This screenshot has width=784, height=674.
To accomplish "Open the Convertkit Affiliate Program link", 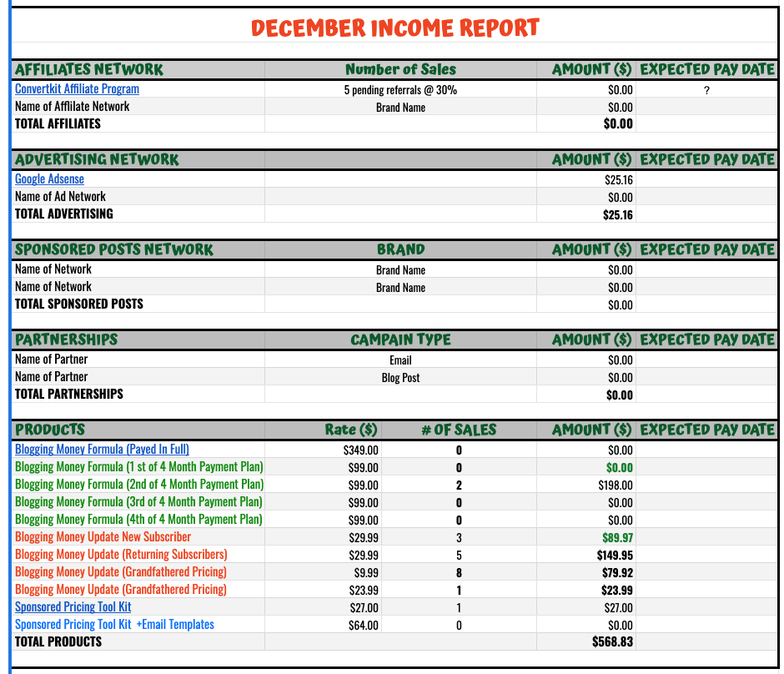I will point(77,89).
